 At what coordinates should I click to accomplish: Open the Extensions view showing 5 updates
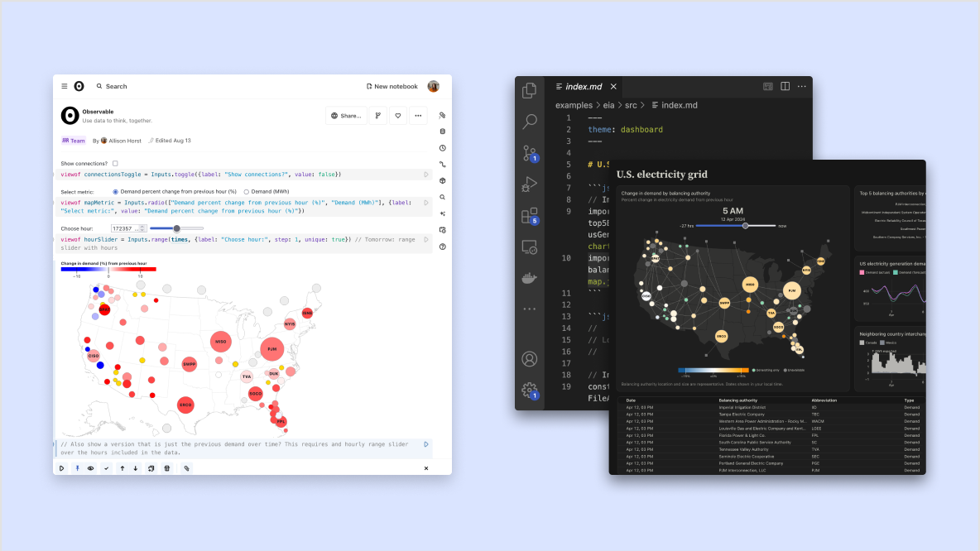click(x=530, y=217)
